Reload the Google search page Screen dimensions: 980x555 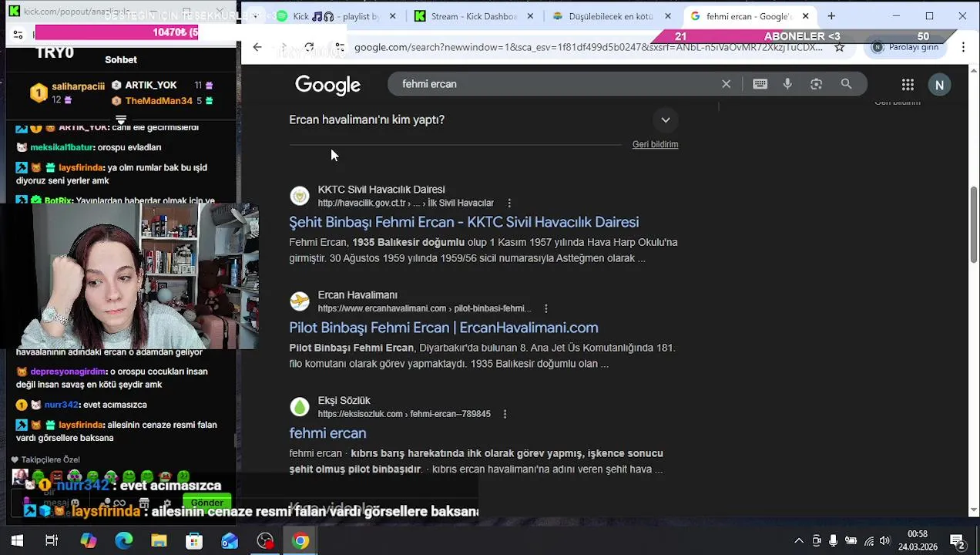tap(309, 47)
